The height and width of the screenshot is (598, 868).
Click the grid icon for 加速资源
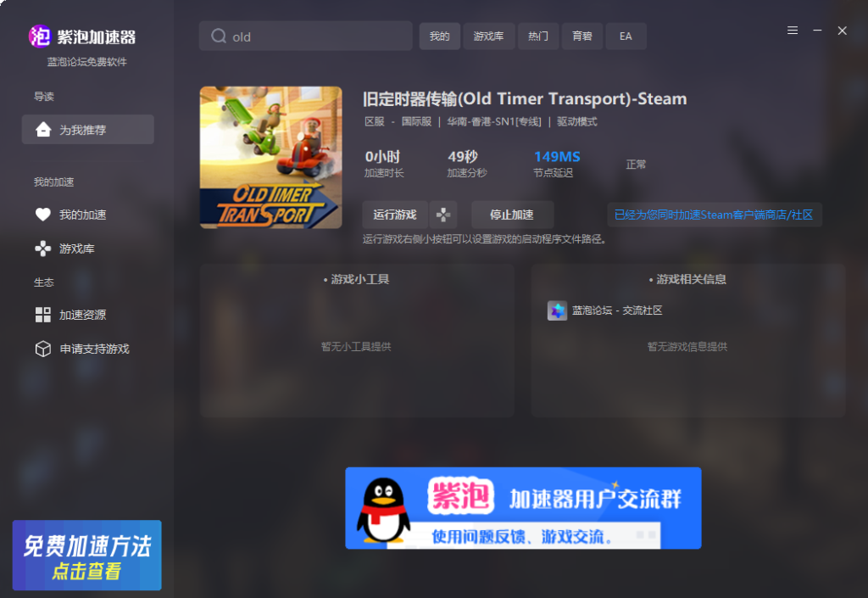[43, 315]
